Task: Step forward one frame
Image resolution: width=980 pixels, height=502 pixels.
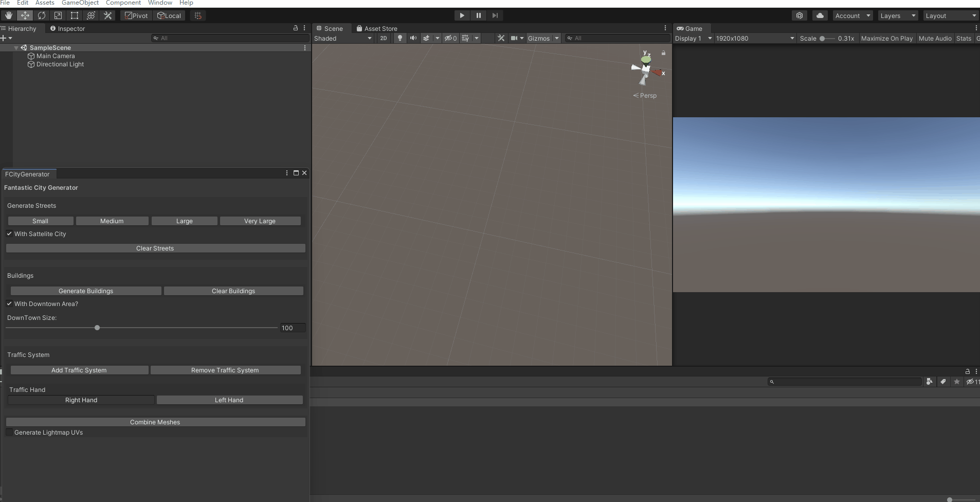Action: pyautogui.click(x=495, y=15)
